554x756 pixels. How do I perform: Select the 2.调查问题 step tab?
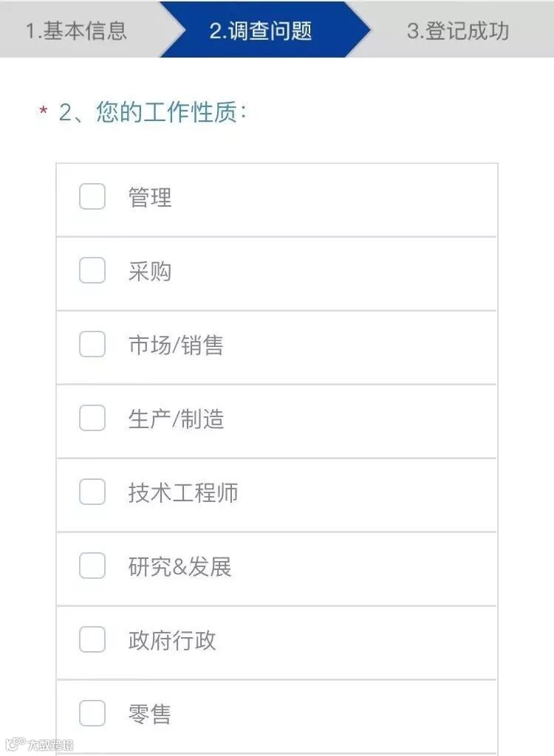(x=260, y=30)
